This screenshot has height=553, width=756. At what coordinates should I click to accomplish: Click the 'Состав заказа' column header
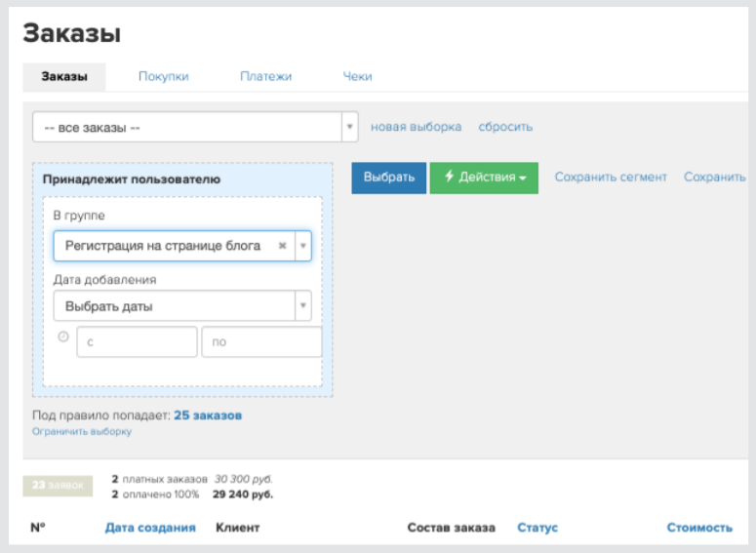(x=452, y=528)
